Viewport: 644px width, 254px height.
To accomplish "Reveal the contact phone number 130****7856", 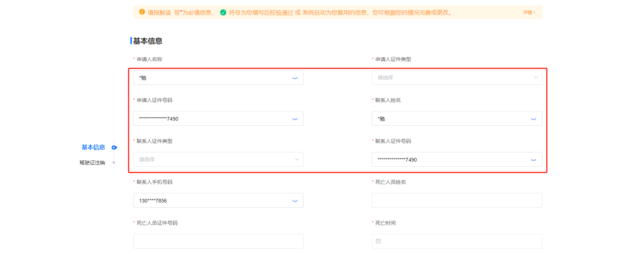I will click(x=295, y=201).
